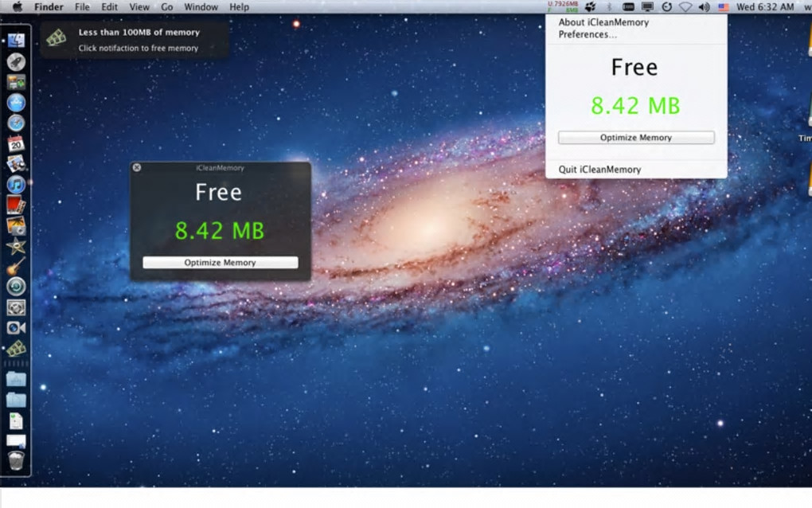This screenshot has width=812, height=508.
Task: Launch iPhoto from the Dock
Action: point(16,225)
